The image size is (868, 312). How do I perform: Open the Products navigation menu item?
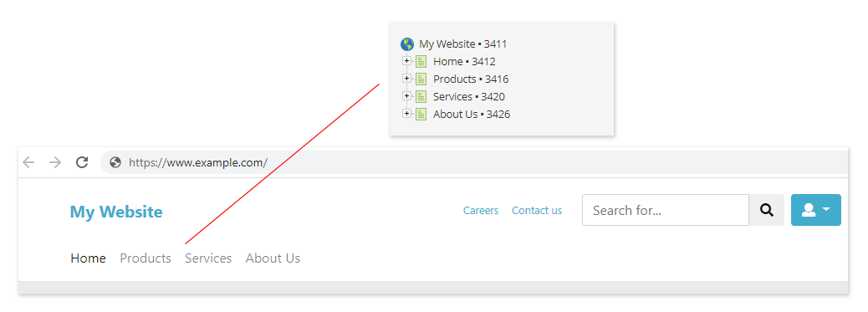pyautogui.click(x=146, y=258)
